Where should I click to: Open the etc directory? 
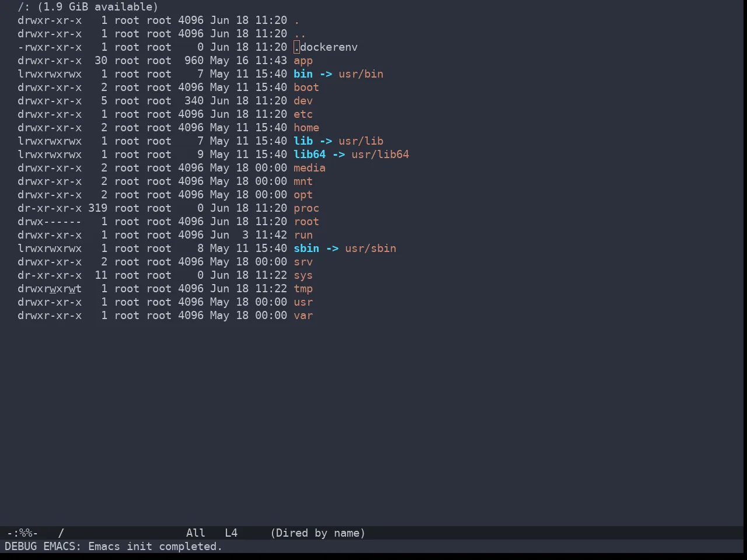pyautogui.click(x=303, y=114)
